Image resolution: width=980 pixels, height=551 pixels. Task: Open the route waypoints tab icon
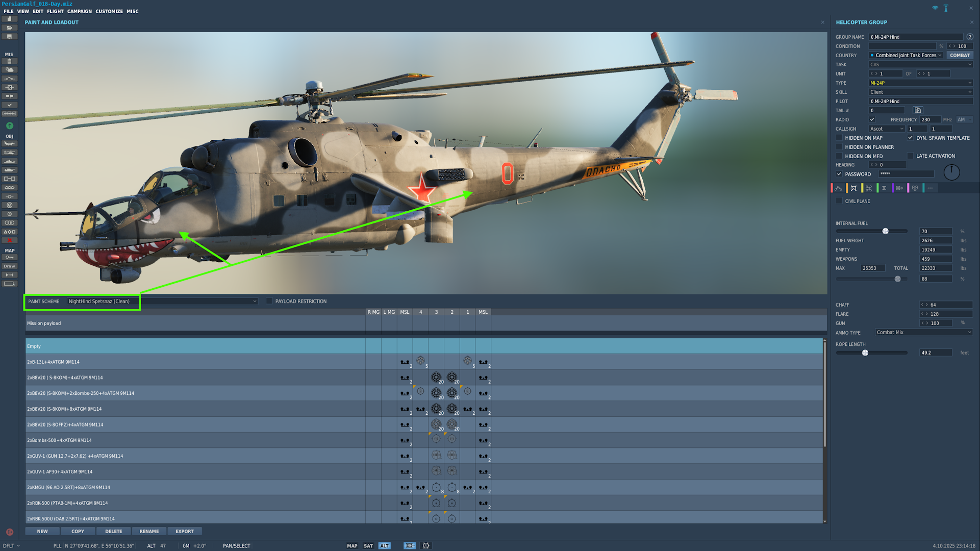[838, 188]
